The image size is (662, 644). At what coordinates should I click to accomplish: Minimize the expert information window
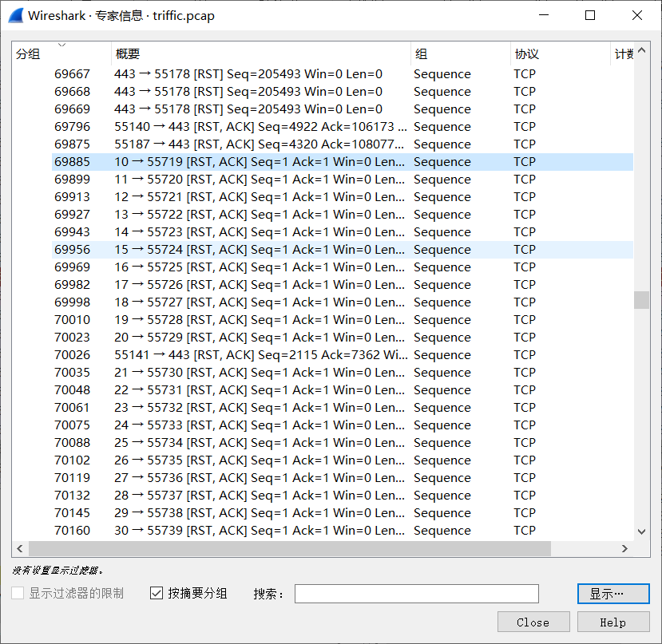[x=544, y=15]
